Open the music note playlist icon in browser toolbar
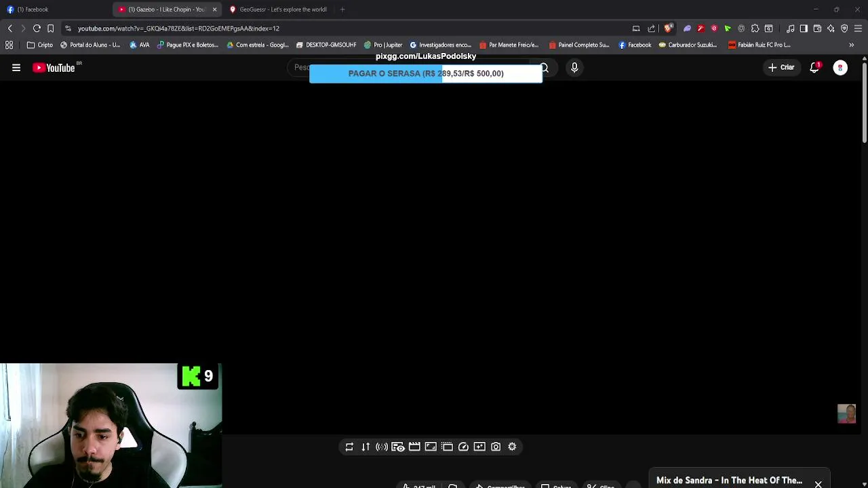868x488 pixels. click(790, 28)
